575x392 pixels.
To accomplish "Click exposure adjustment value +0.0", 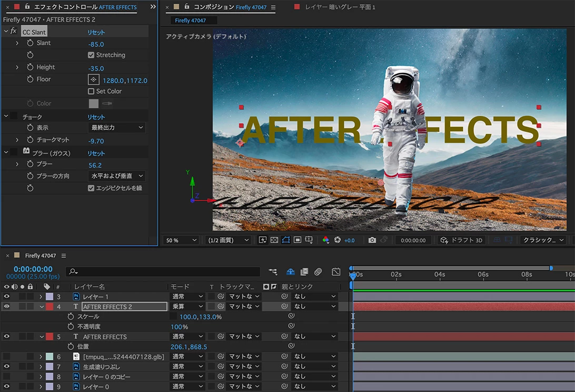I will click(x=350, y=240).
